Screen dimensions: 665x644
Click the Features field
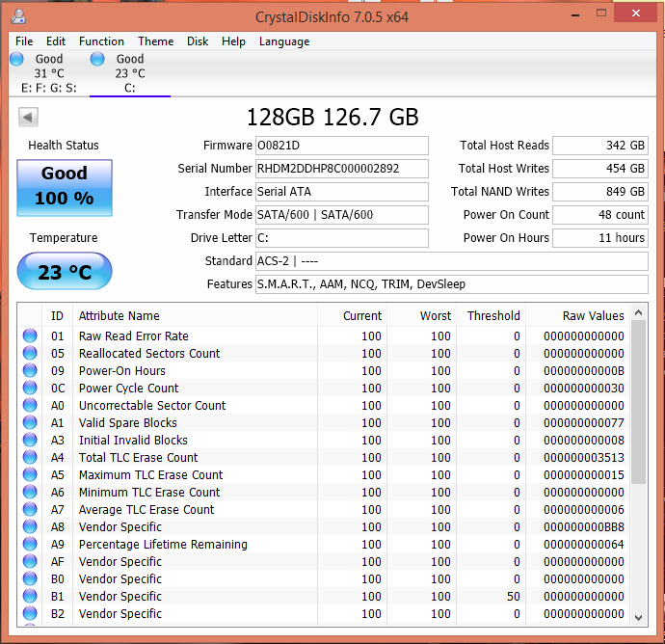452,284
